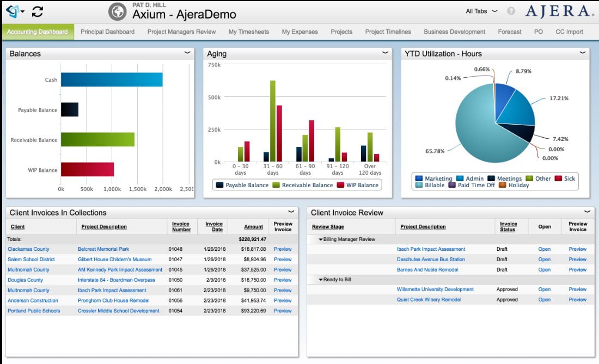This screenshot has width=599, height=364.
Task: Sort by Amount column header
Action: (254, 227)
